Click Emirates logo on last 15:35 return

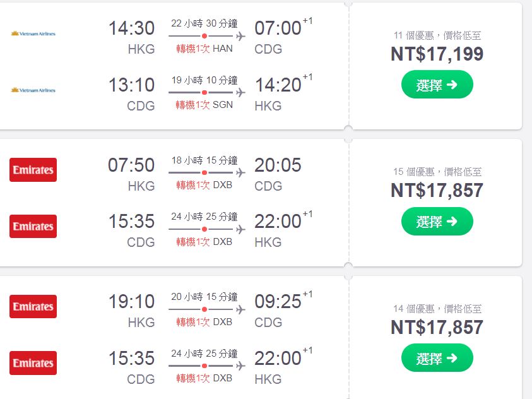[33, 362]
